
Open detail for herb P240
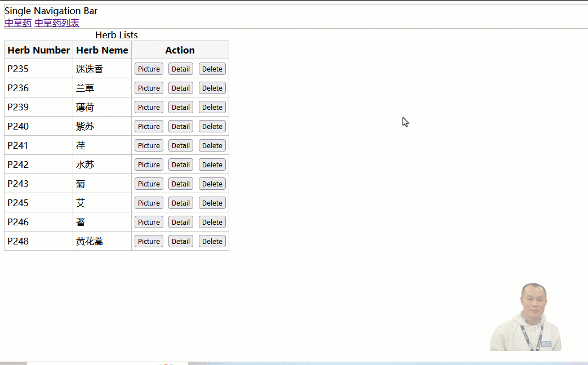pyautogui.click(x=181, y=126)
